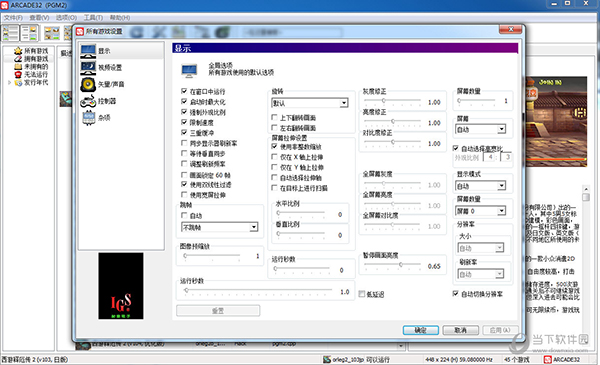Click the first list-view icon in ARCADE32 toolbar
This screenshot has height=365, width=600.
pos(10,33)
